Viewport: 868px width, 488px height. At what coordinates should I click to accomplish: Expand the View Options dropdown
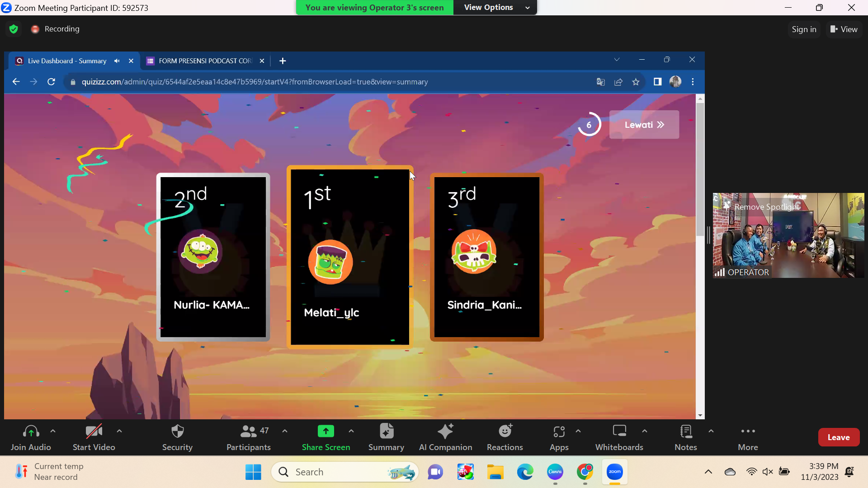click(x=495, y=7)
